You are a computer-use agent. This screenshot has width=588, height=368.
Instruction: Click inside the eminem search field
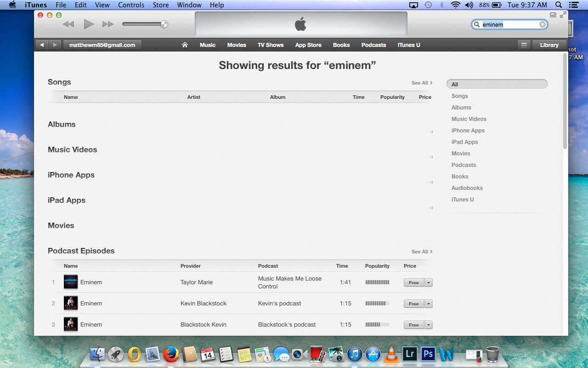[510, 24]
